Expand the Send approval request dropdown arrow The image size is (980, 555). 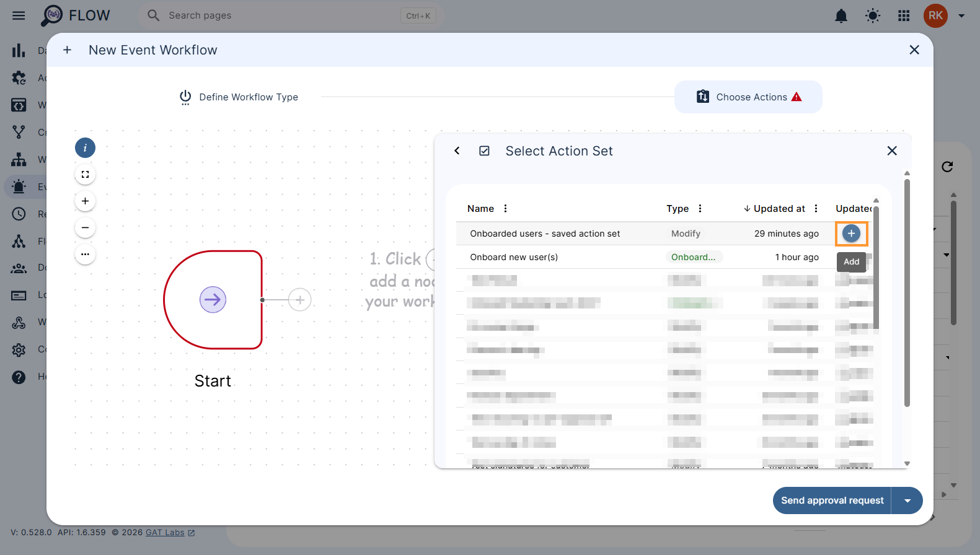pos(907,500)
